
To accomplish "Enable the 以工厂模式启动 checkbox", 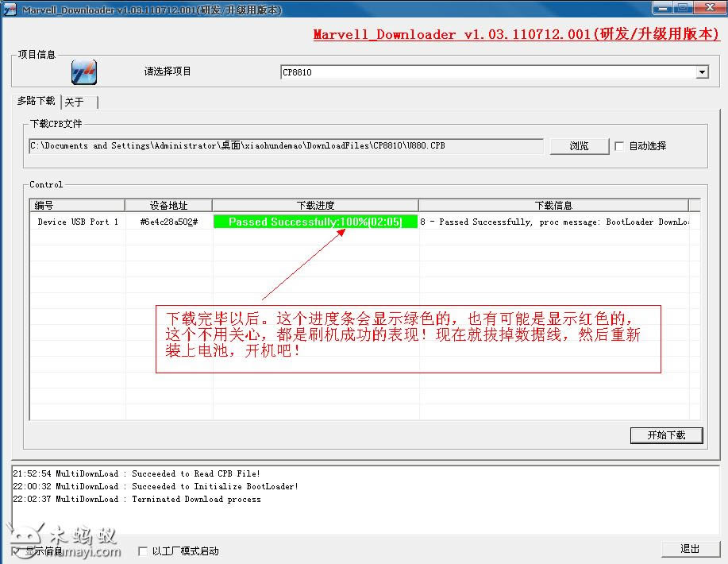I will [x=143, y=550].
